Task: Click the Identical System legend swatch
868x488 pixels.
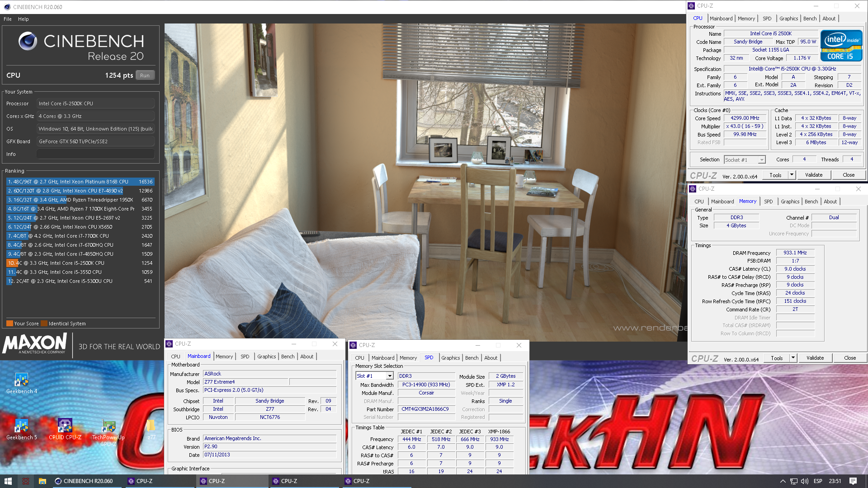Action: coord(44,324)
